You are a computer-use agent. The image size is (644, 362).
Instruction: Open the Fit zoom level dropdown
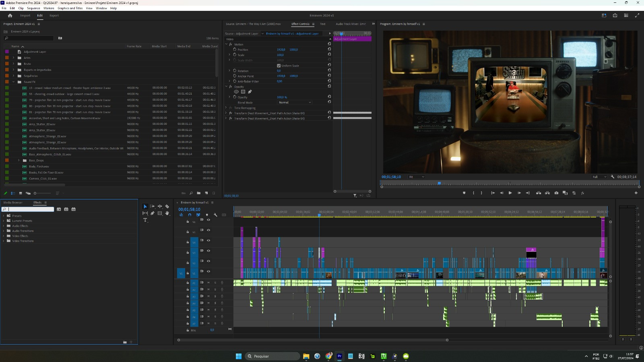417,177
